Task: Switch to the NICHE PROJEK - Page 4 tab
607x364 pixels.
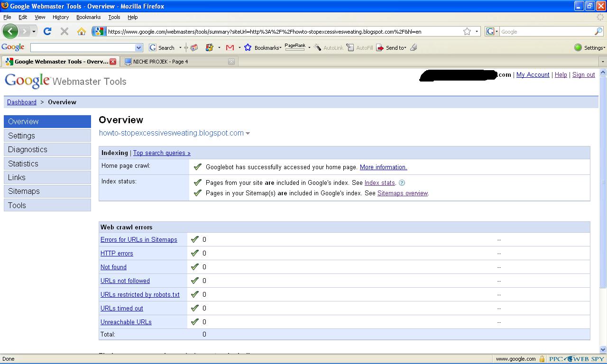Action: pos(178,62)
